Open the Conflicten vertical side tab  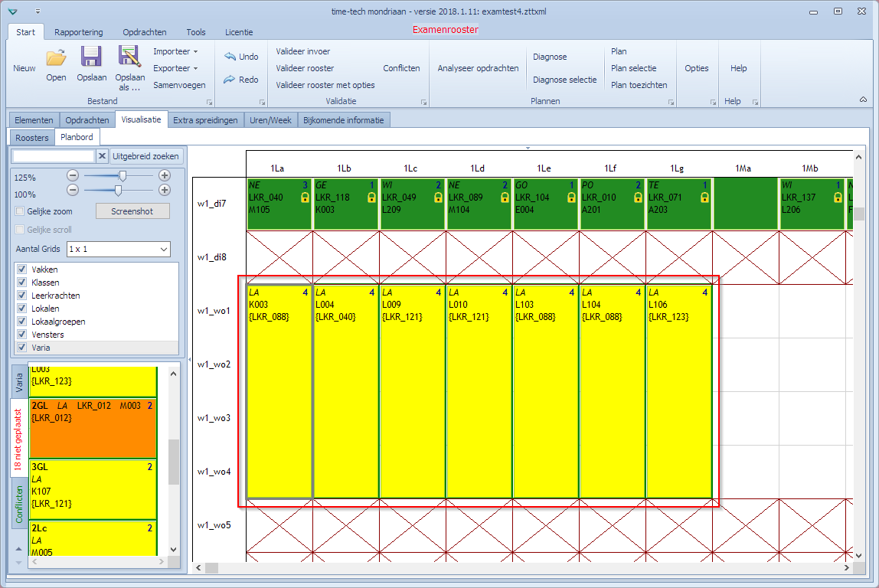19,505
